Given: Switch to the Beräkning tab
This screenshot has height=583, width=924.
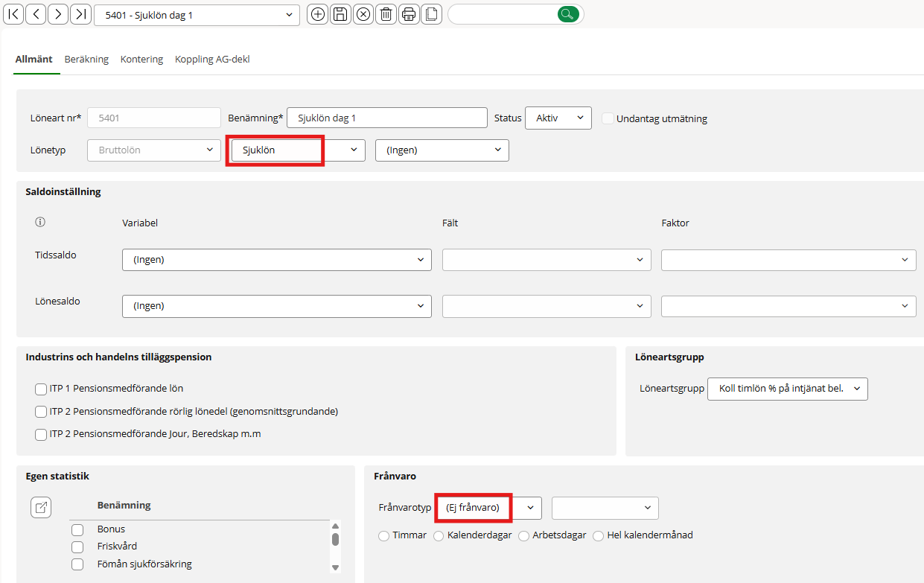Looking at the screenshot, I should click(x=86, y=60).
